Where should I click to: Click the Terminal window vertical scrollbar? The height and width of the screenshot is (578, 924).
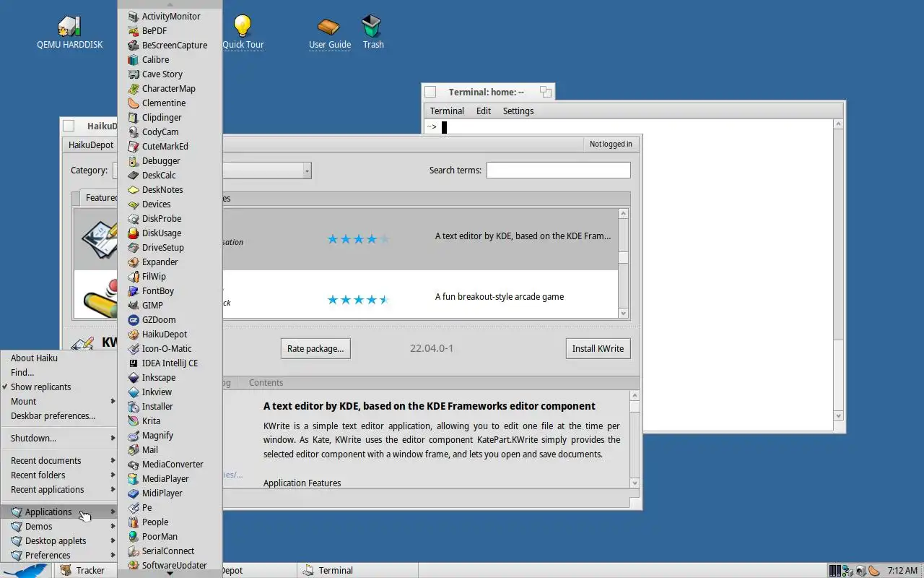pos(838,270)
